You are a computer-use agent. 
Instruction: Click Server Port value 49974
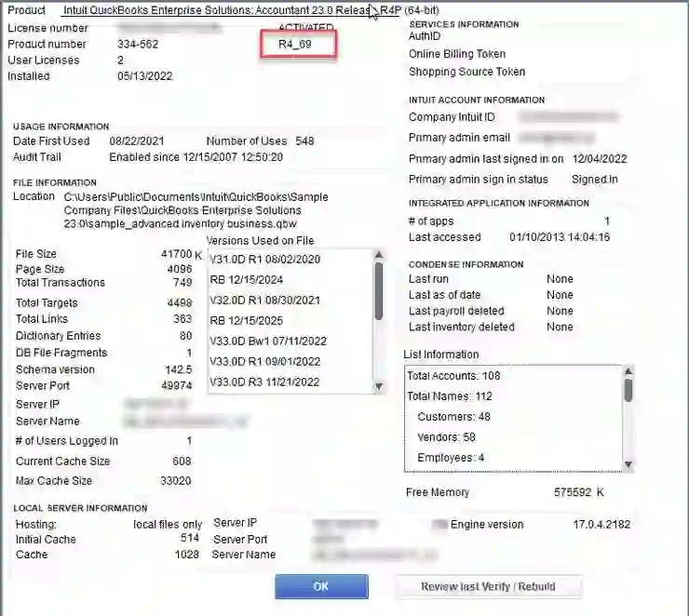coord(177,386)
